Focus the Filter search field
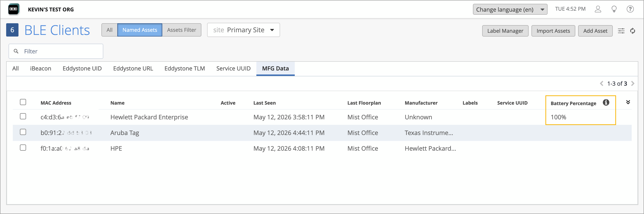Viewport: 644px width, 214px height. coord(56,51)
